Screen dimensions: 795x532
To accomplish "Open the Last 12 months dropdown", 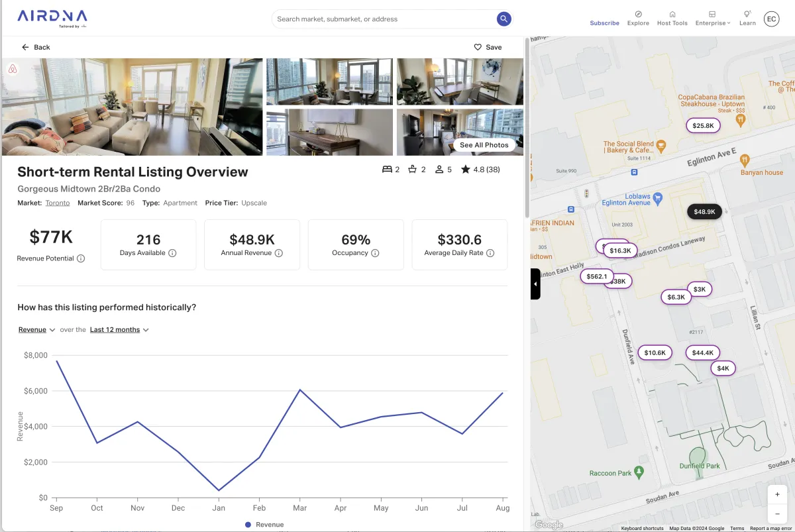I will (119, 330).
